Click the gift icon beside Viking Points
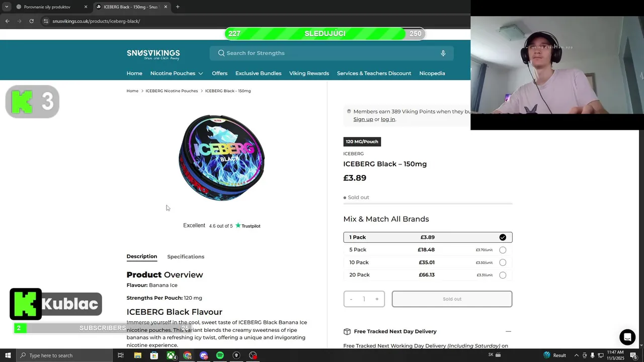Image resolution: width=644 pixels, height=362 pixels. point(349,111)
